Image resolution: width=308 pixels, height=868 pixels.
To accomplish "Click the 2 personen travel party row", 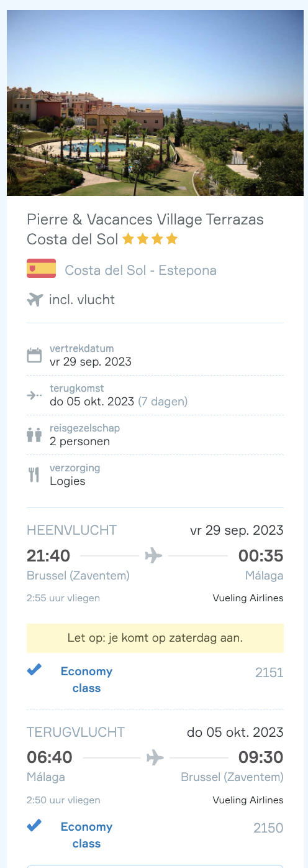I will pyautogui.click(x=155, y=435).
